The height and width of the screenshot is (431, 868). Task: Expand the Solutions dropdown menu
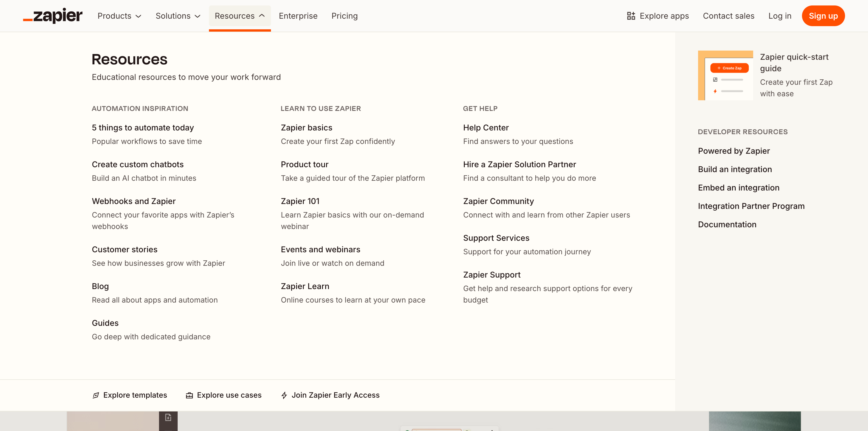click(178, 16)
